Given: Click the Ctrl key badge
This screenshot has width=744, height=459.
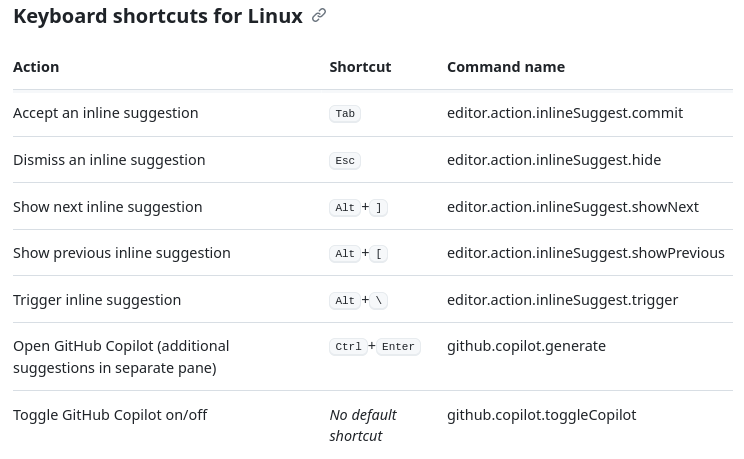Looking at the screenshot, I should click(348, 347).
